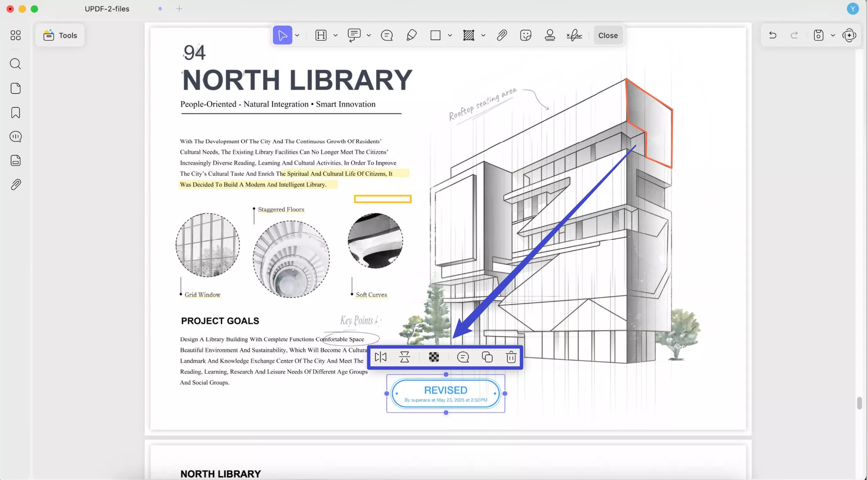Click the Grid Window label

(x=202, y=295)
